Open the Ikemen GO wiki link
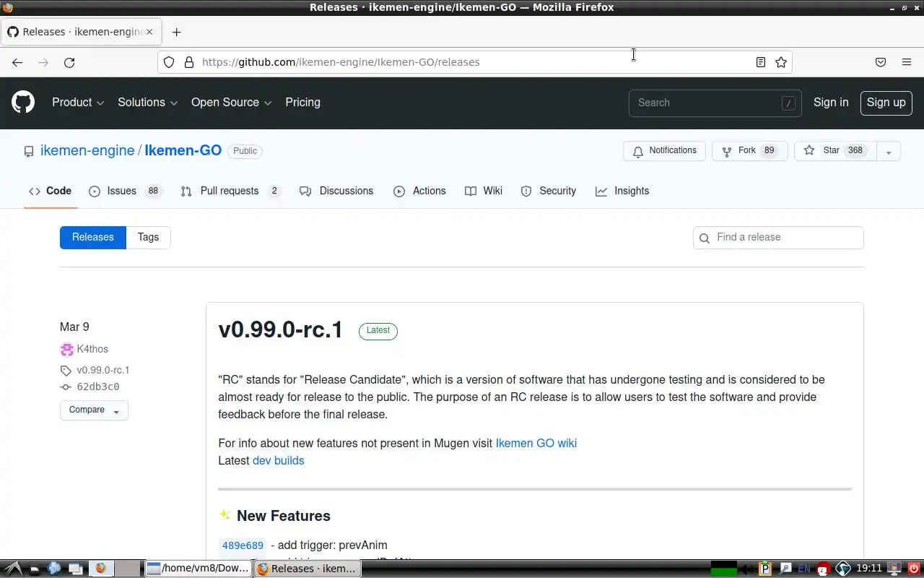The width and height of the screenshot is (924, 578). click(x=536, y=444)
